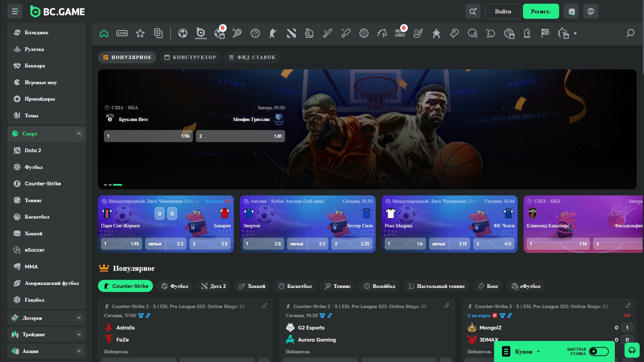Bet on Мемфис Гриззлис at 1.81
Viewport: 644px width, 362px height.
click(x=240, y=136)
